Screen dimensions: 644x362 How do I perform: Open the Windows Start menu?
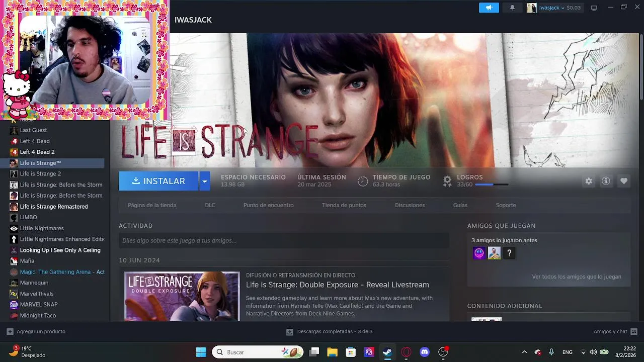(x=201, y=352)
